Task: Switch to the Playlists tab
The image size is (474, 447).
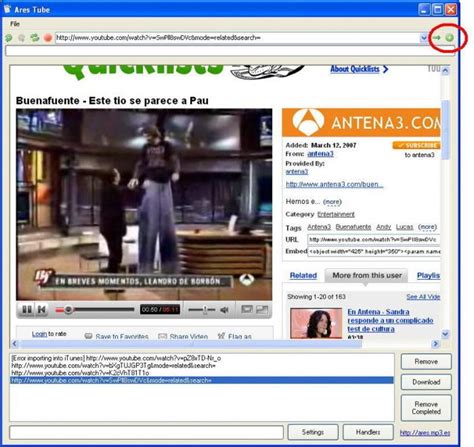Action: point(428,275)
